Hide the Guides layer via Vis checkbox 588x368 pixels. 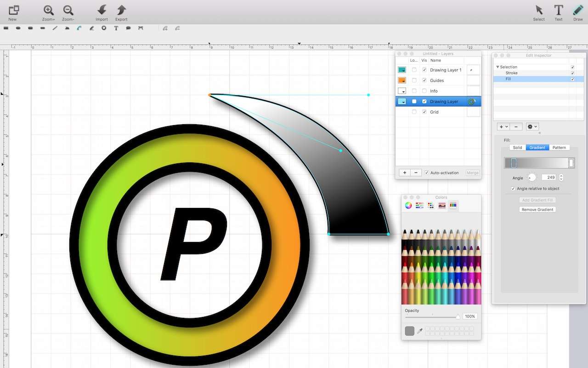[424, 80]
